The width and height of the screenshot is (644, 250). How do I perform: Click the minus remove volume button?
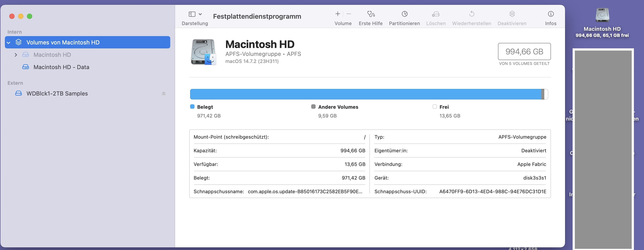point(349,14)
